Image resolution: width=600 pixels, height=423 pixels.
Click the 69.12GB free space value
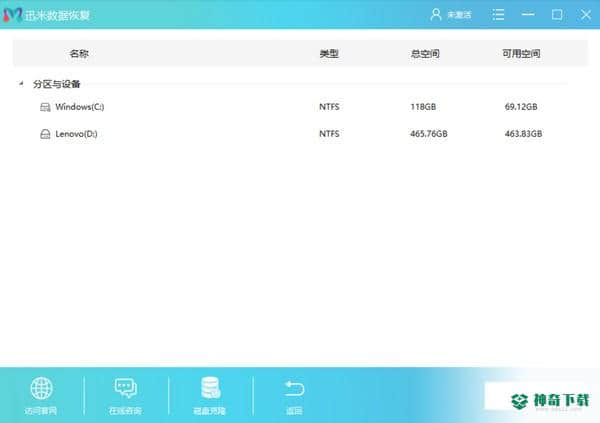click(521, 107)
